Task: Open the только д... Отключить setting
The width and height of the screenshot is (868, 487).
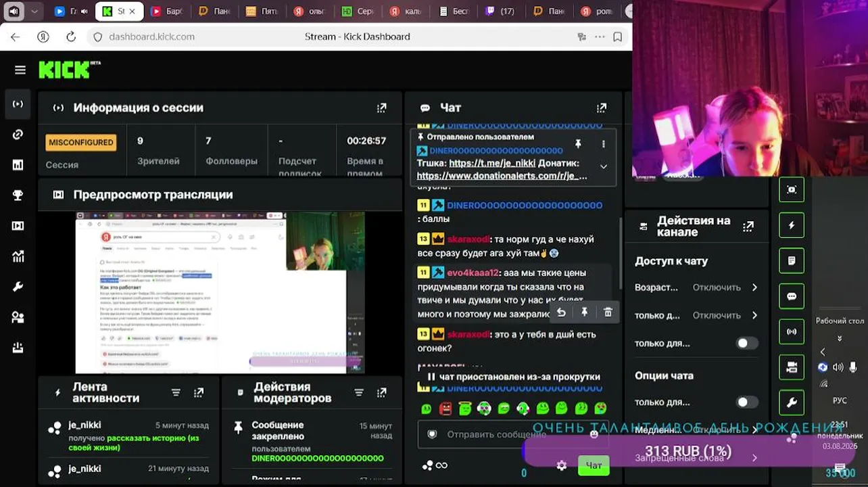Action: click(x=696, y=315)
